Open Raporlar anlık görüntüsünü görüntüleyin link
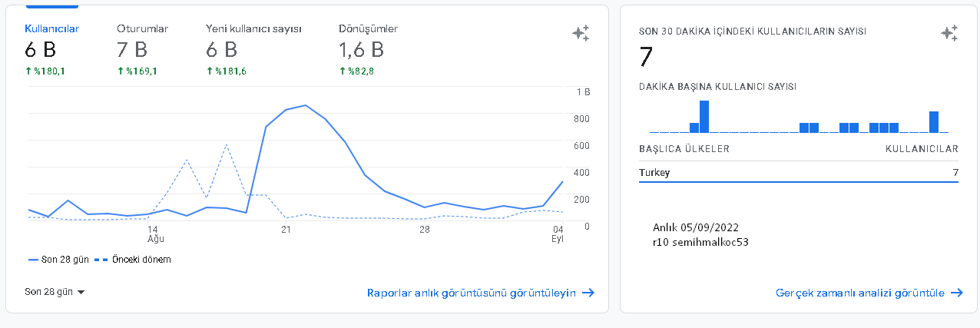 [472, 293]
